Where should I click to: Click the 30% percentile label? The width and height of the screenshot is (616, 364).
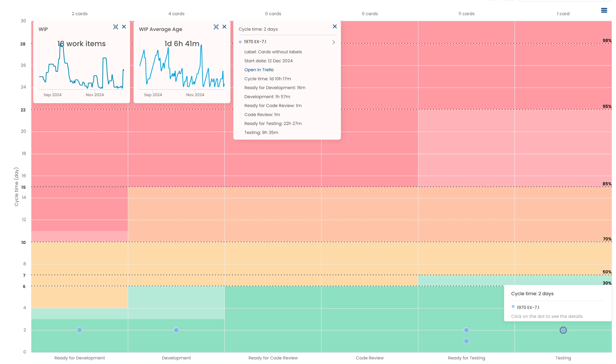(x=607, y=283)
